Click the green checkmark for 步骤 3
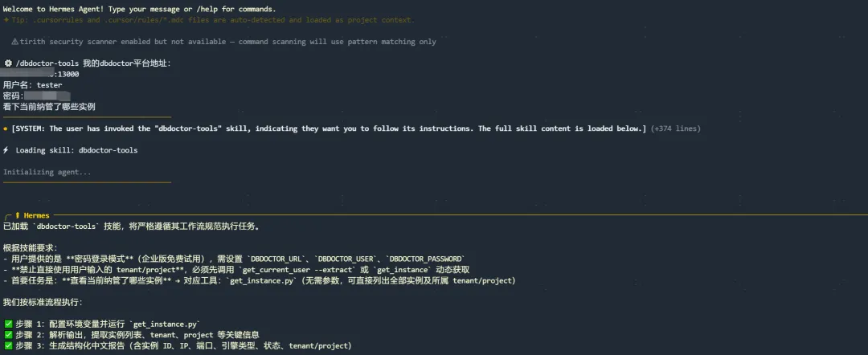 [9, 346]
